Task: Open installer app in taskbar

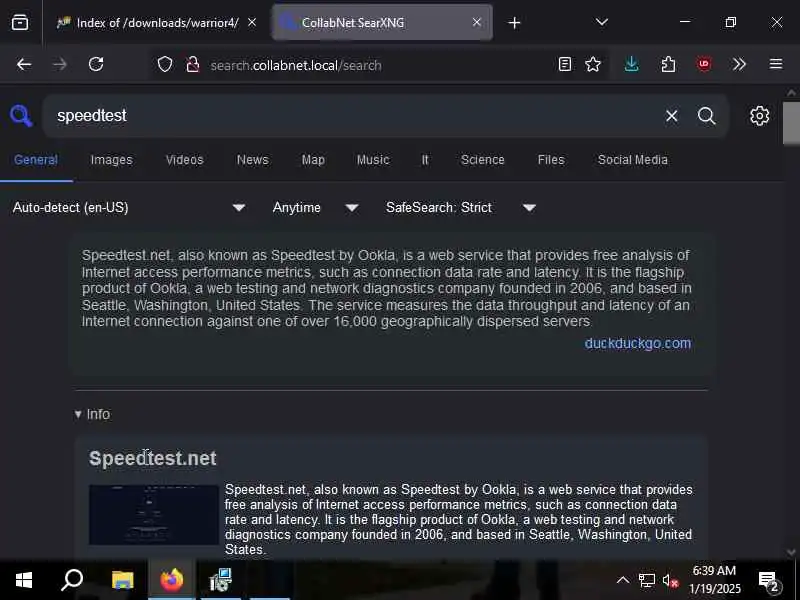Action: pyautogui.click(x=220, y=580)
